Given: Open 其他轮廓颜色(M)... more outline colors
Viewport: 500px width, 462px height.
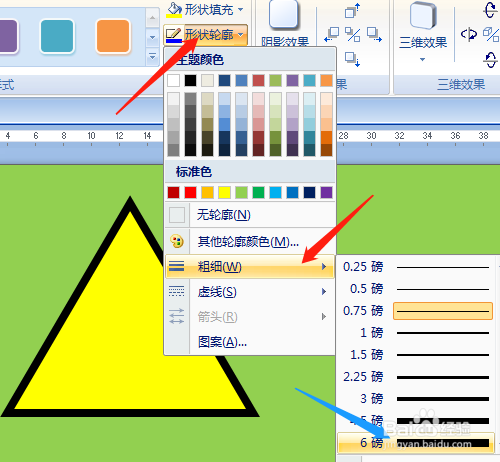Looking at the screenshot, I should [x=250, y=241].
